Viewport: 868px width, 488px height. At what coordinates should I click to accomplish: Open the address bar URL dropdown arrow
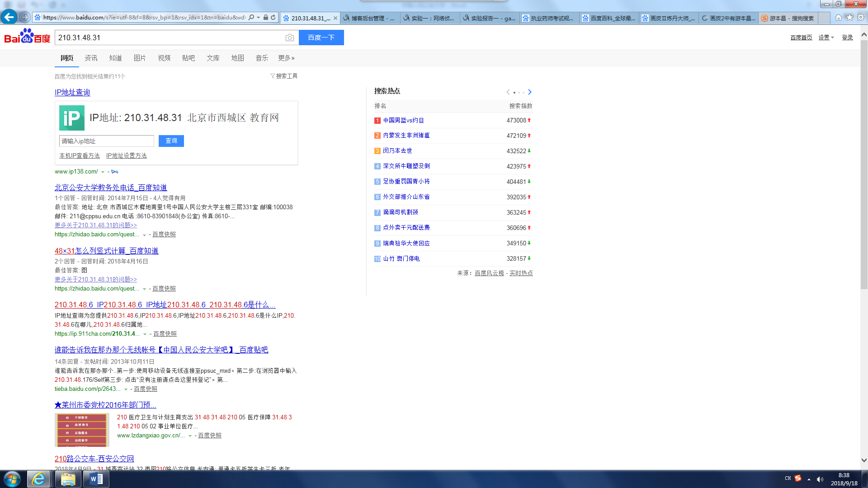[258, 18]
